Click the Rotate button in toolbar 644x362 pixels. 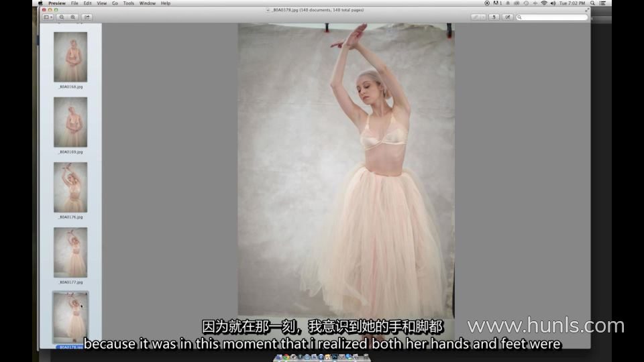click(494, 17)
